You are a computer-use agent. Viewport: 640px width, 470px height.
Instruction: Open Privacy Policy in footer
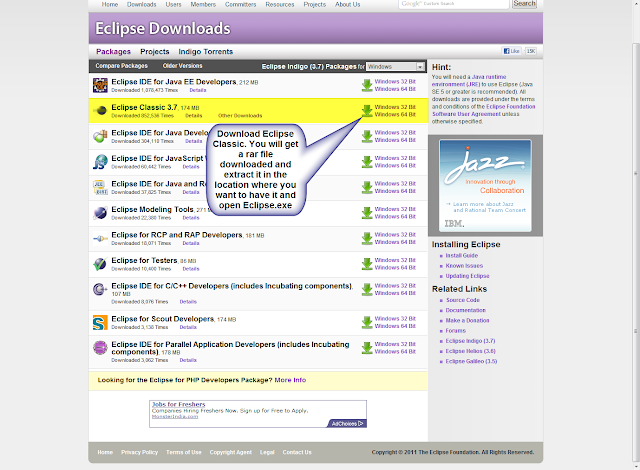(140, 452)
